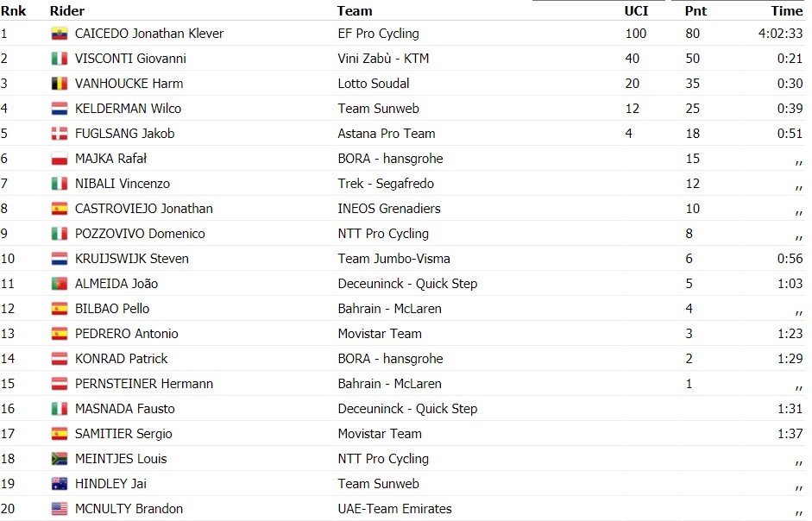Click the Belgian flag next to VANHOUCKE Harm
Viewport: 812px width, 521px height.
click(x=60, y=84)
